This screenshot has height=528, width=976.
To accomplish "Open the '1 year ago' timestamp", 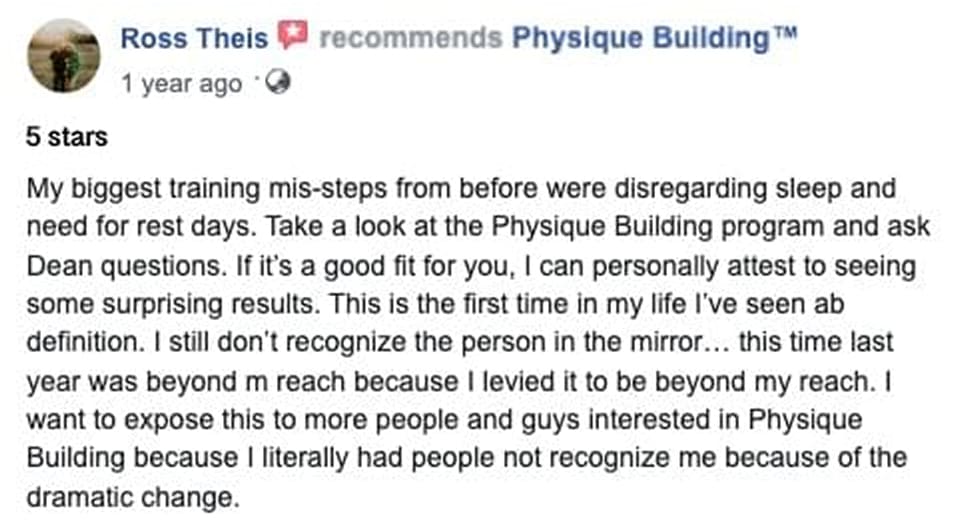I will [182, 83].
